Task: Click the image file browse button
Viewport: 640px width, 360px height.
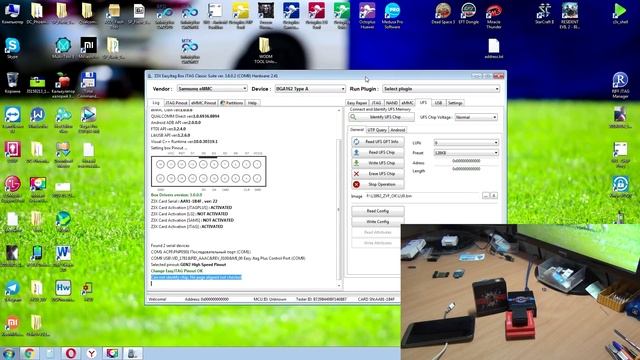Action: (486, 196)
